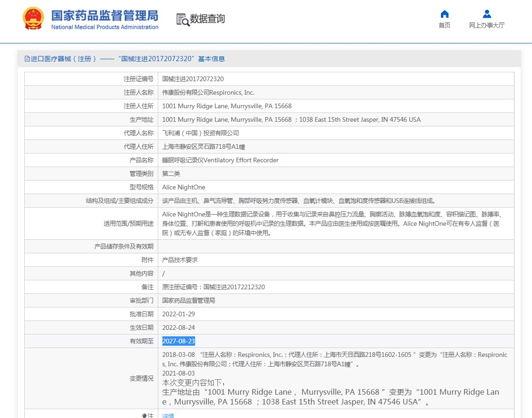Click the 变更情况 row label
The image size is (532, 418).
pyautogui.click(x=141, y=378)
